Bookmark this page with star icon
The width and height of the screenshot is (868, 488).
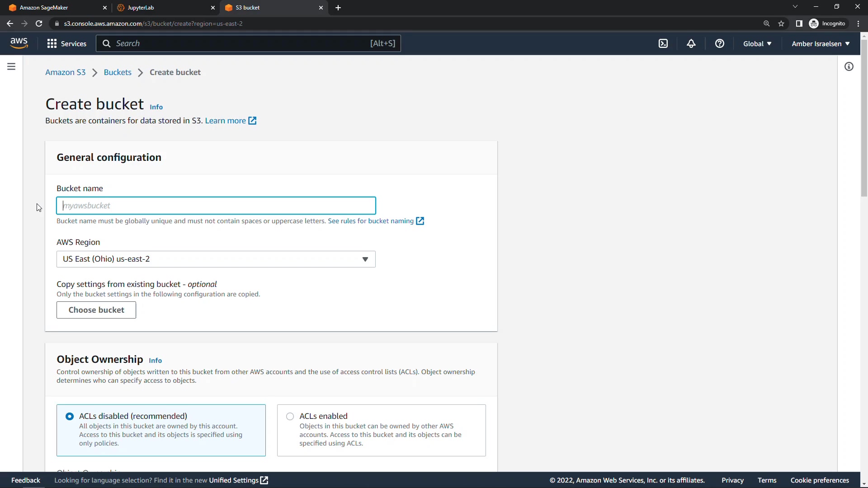tap(781, 23)
